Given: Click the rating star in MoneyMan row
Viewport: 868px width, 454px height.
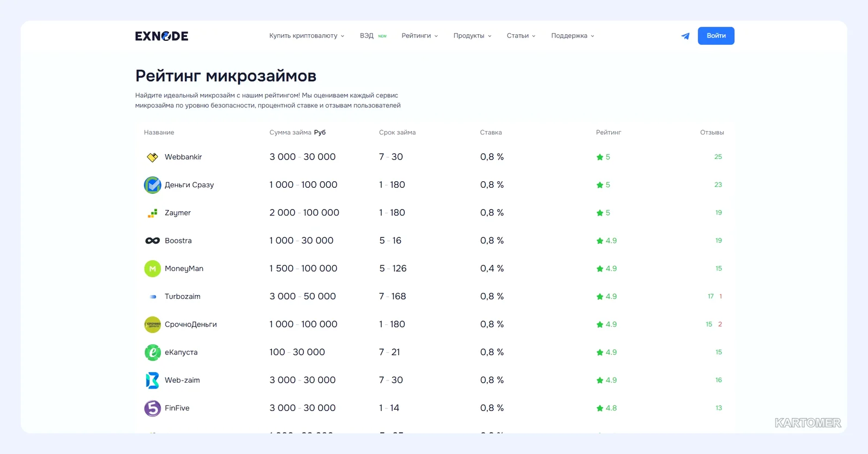Looking at the screenshot, I should pos(600,268).
